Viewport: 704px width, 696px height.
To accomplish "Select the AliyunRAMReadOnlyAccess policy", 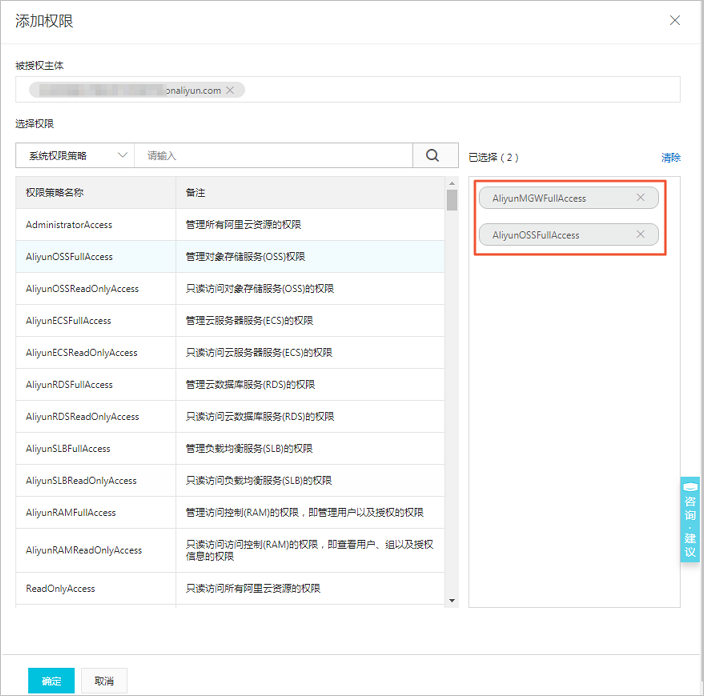I will click(x=230, y=550).
